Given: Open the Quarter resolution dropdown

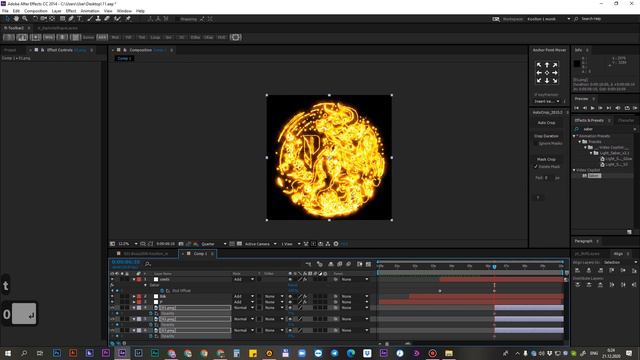Looking at the screenshot, I should 213,244.
